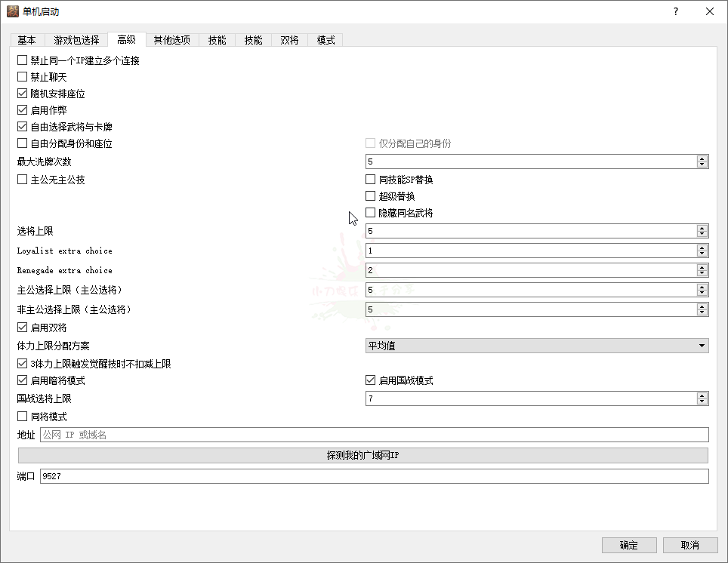The image size is (728, 563).
Task: Switch to the 基本 tab
Action: [x=26, y=40]
